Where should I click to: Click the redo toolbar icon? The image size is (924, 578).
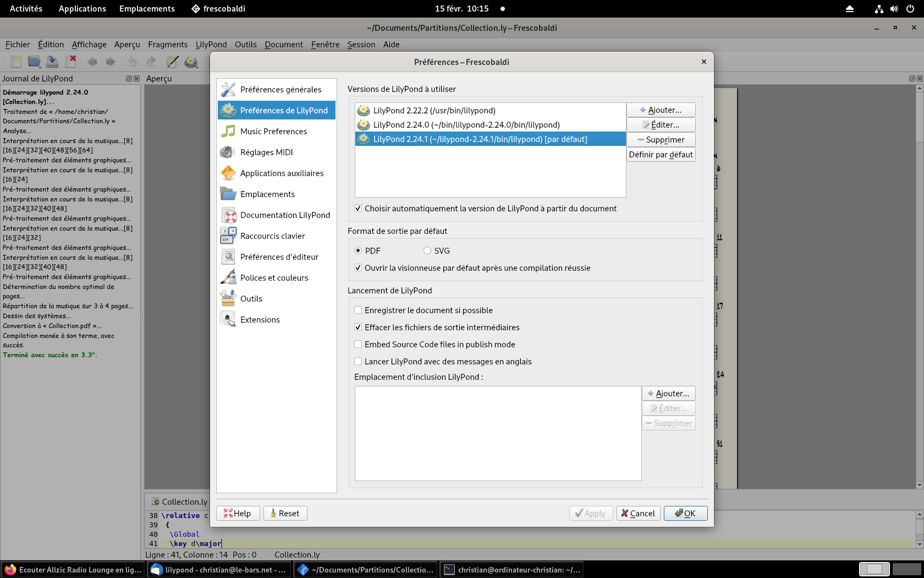coord(151,62)
